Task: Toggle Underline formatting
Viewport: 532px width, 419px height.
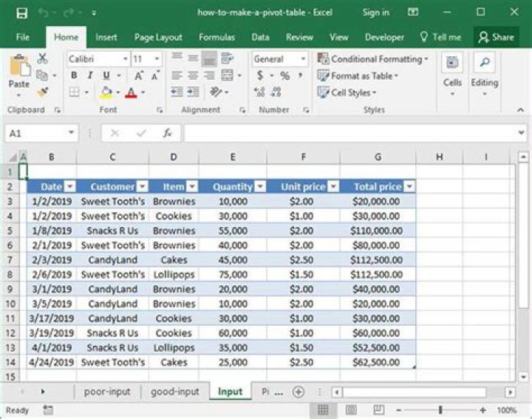Action: click(x=106, y=75)
